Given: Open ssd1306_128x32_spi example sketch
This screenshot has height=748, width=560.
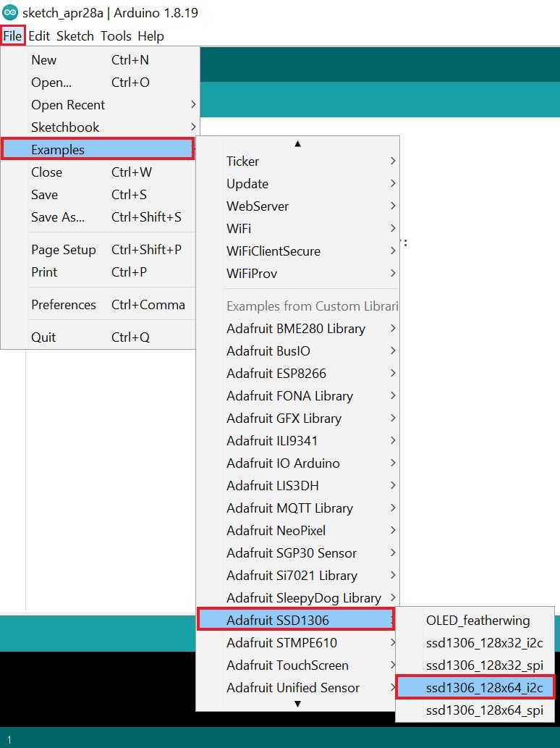Looking at the screenshot, I should click(475, 665).
